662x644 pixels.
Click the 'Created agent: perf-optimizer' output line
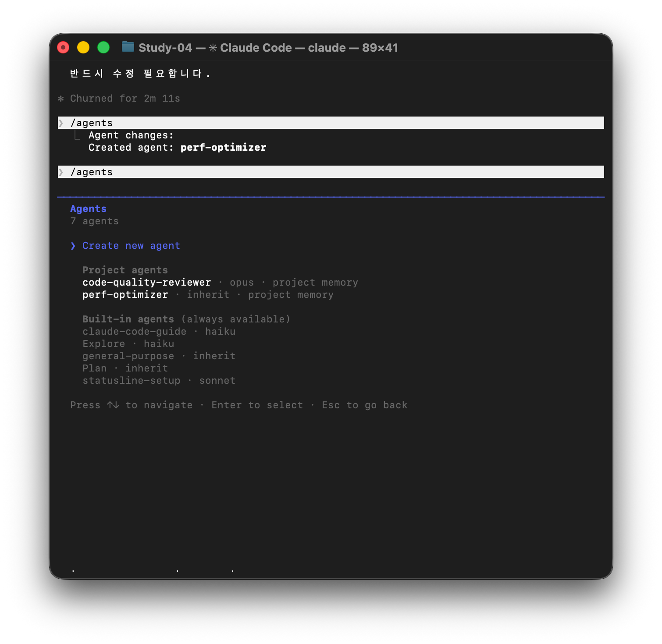coord(177,148)
